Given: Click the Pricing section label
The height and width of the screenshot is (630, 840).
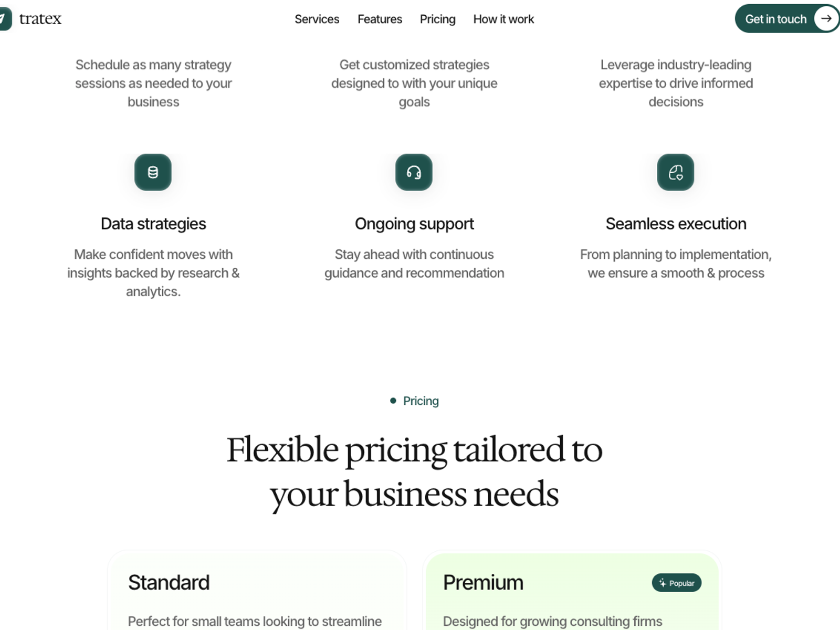Looking at the screenshot, I should (420, 400).
